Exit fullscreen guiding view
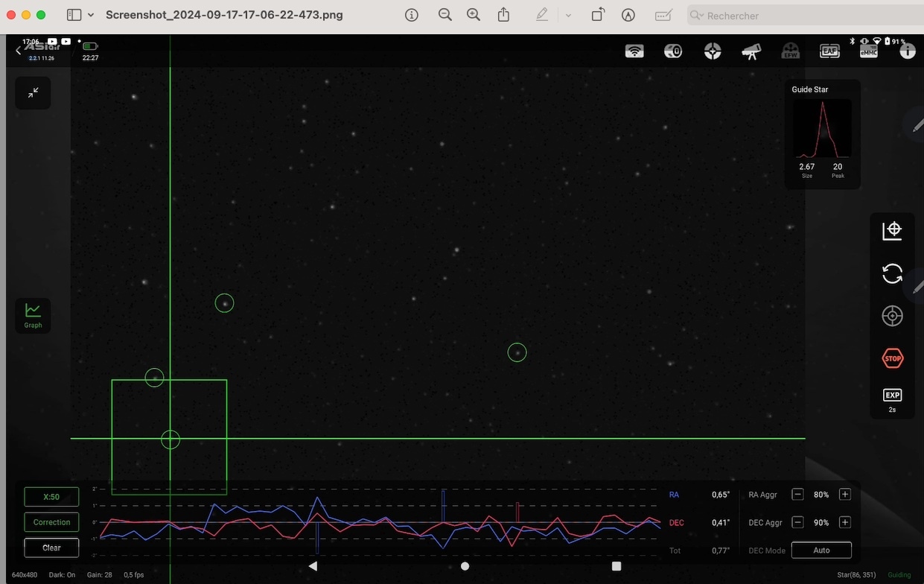The height and width of the screenshot is (584, 924). coord(33,93)
